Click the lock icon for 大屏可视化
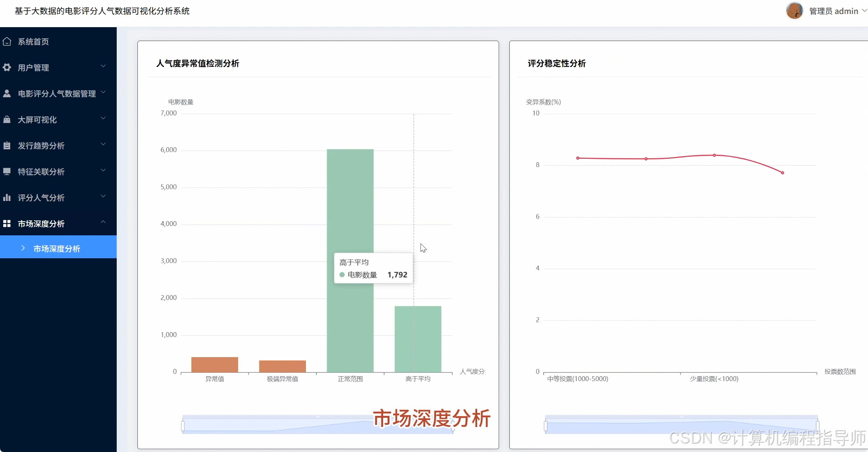This screenshot has width=868, height=452. pos(7,119)
